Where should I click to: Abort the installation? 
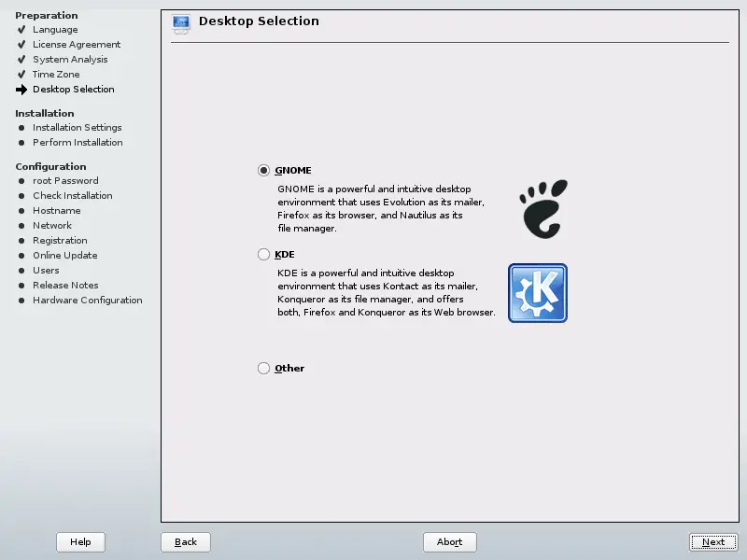[450, 542]
